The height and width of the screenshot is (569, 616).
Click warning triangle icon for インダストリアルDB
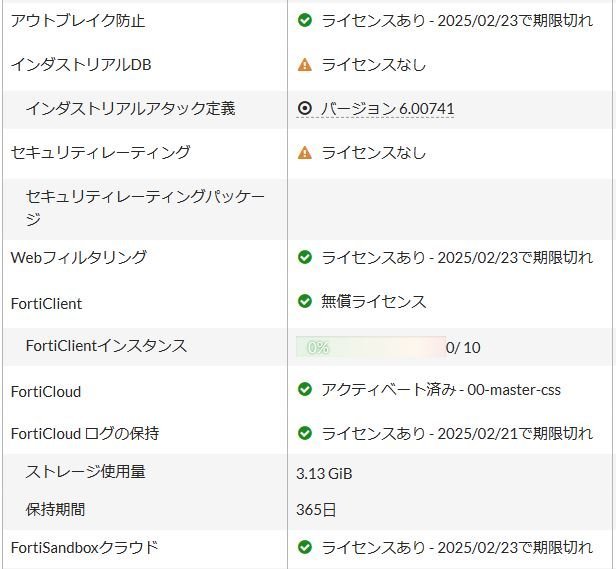pos(305,65)
